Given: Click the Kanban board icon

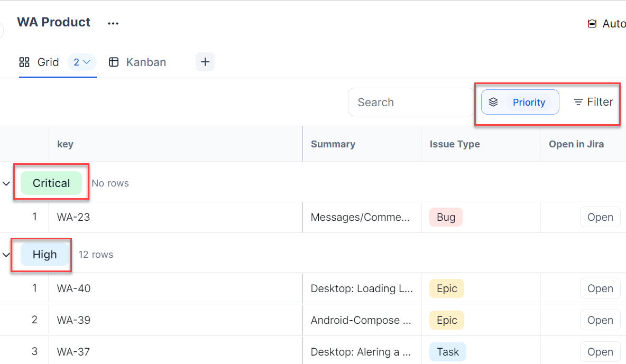Looking at the screenshot, I should 114,62.
